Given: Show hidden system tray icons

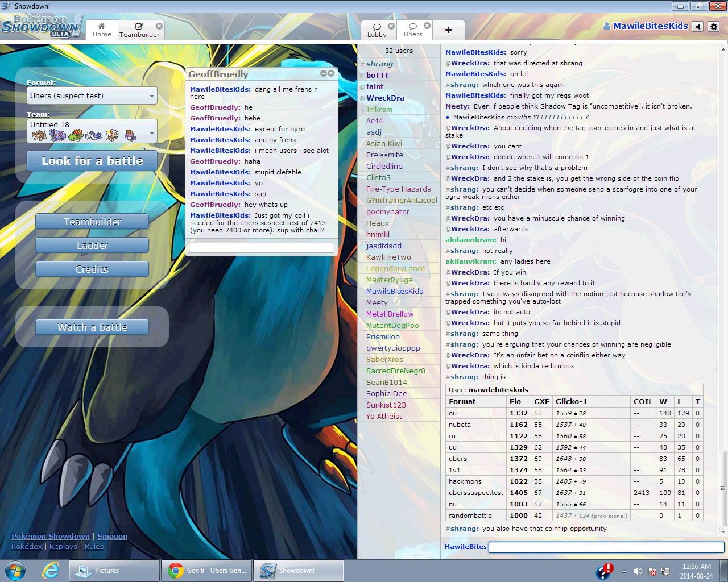Looking at the screenshot, I should [x=624, y=571].
